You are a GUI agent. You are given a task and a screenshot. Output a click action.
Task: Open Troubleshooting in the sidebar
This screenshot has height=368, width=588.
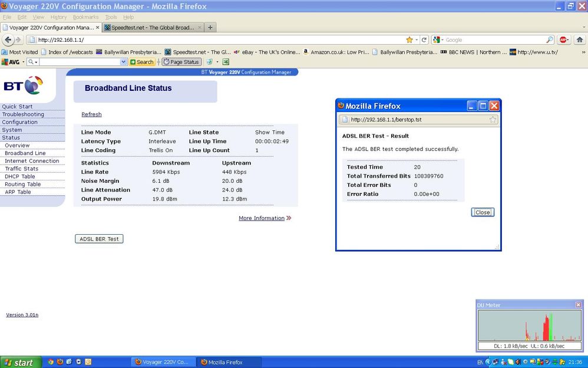click(23, 114)
